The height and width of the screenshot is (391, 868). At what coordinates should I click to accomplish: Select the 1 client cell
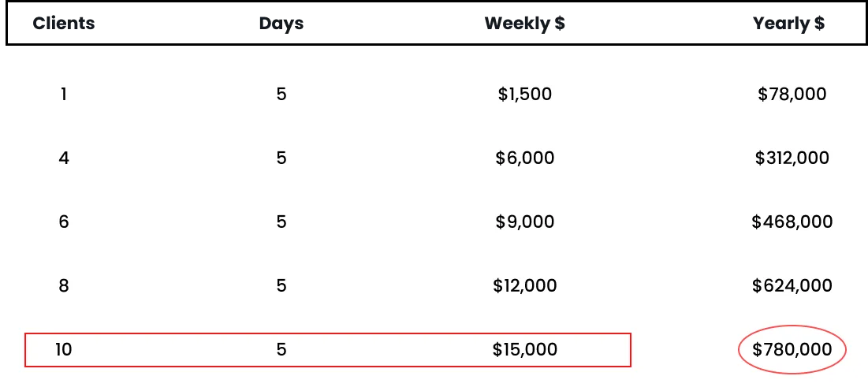click(x=64, y=94)
